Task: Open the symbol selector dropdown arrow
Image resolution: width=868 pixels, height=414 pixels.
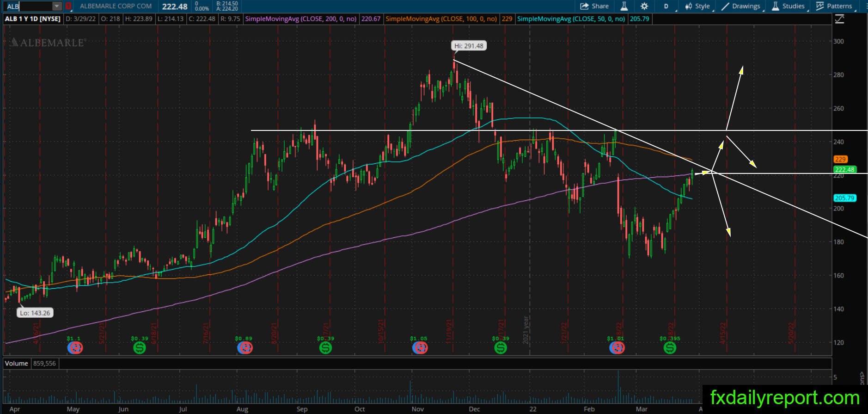Action: click(x=57, y=6)
